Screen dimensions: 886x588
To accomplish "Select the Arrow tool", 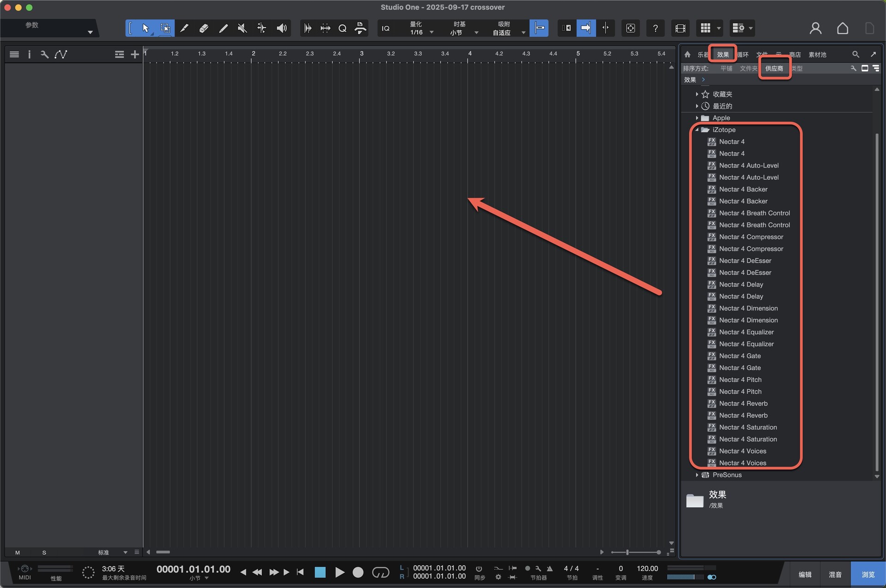I will (146, 28).
